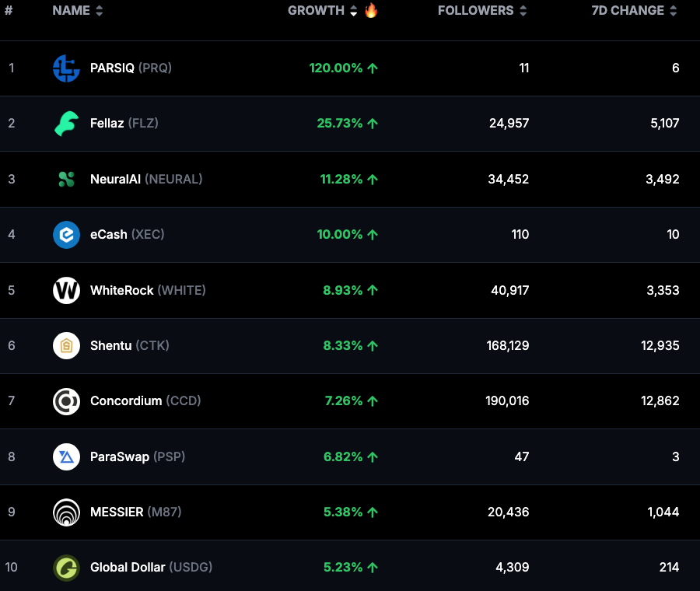Screen dimensions: 700x591
Task: Click the 25.73% growth value
Action: coord(340,123)
